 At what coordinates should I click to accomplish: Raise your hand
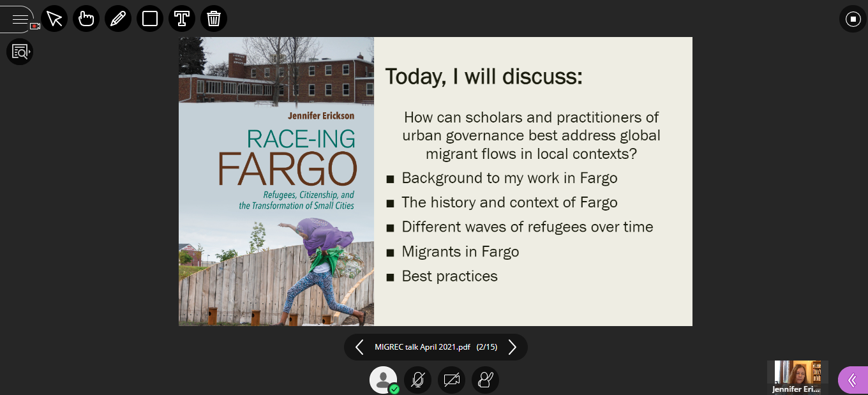[x=485, y=380]
